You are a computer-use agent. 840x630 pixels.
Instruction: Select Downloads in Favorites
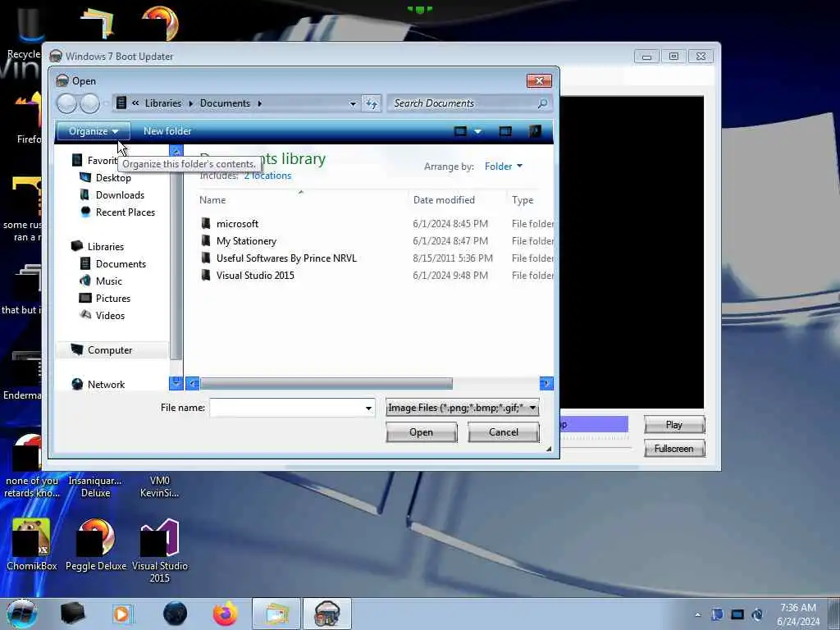point(120,195)
